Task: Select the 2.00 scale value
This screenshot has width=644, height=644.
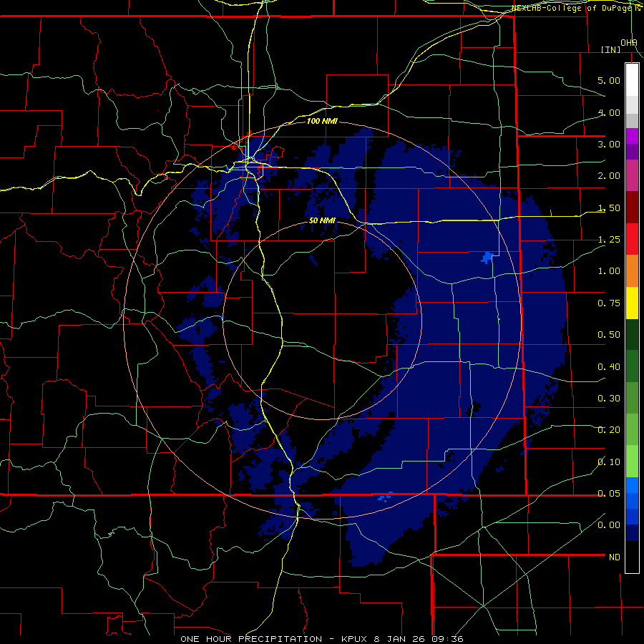Action: 609,176
